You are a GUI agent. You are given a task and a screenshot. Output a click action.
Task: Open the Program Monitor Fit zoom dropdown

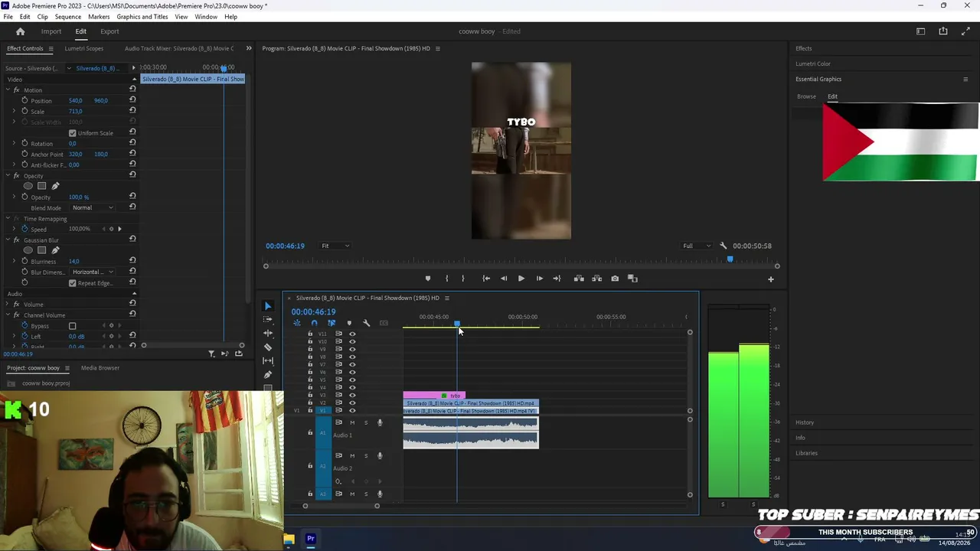[335, 246]
